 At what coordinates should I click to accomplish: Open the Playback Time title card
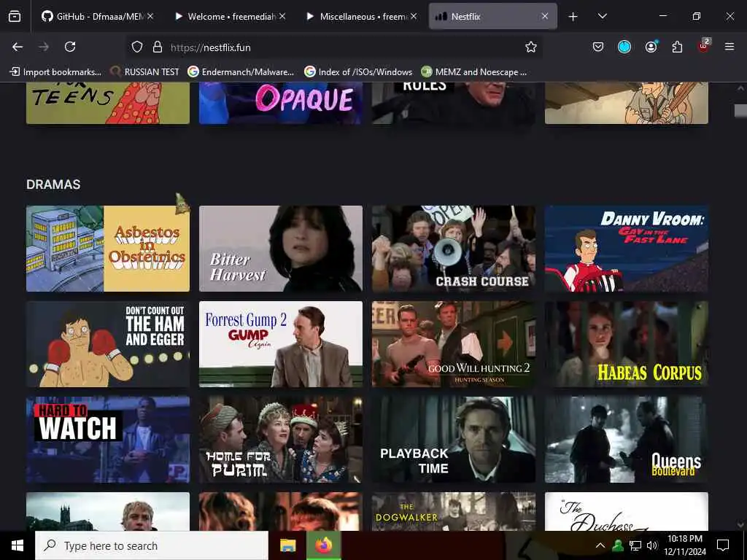coord(454,440)
